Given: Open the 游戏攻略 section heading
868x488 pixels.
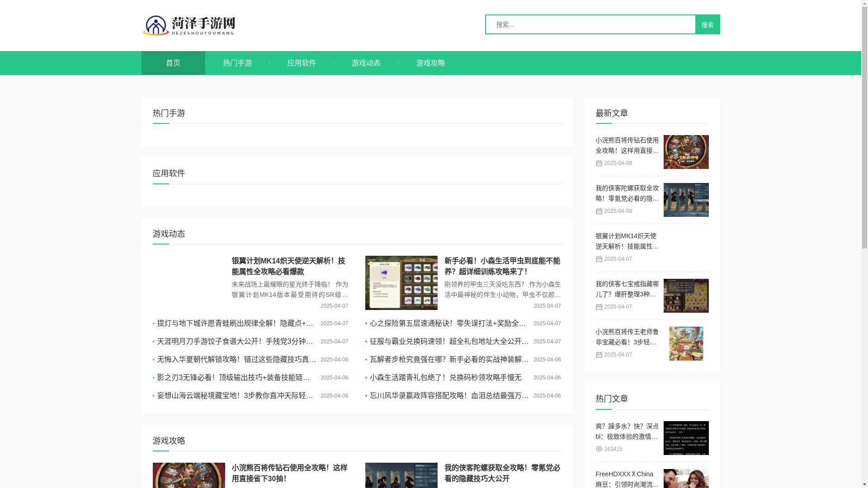Looking at the screenshot, I should pos(169,441).
